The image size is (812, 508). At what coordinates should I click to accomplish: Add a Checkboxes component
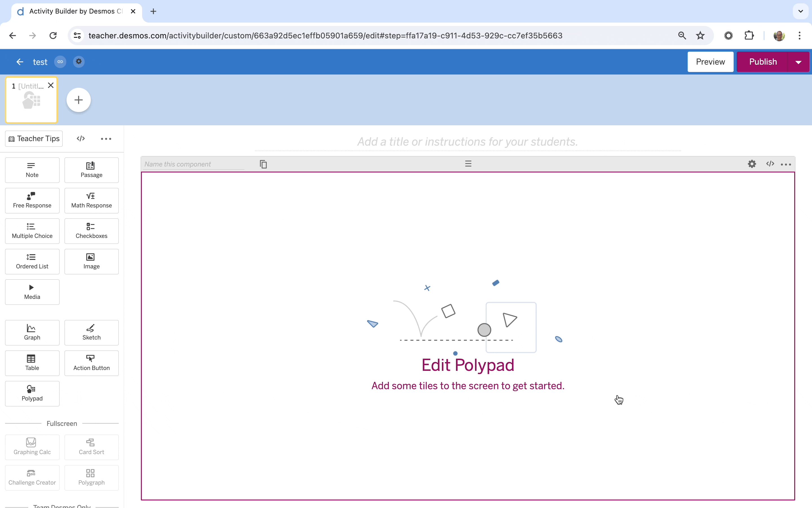point(91,231)
